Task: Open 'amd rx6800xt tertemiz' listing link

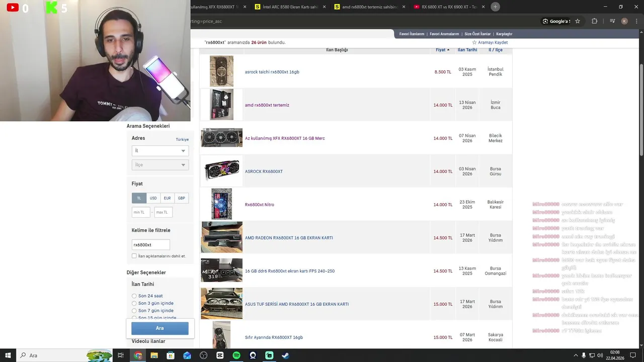Action: (x=267, y=105)
